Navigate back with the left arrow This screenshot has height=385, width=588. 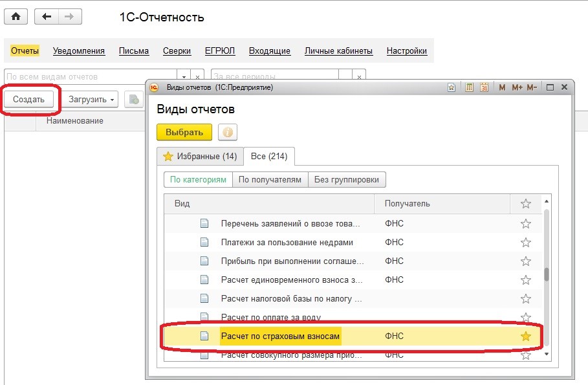[x=47, y=17]
